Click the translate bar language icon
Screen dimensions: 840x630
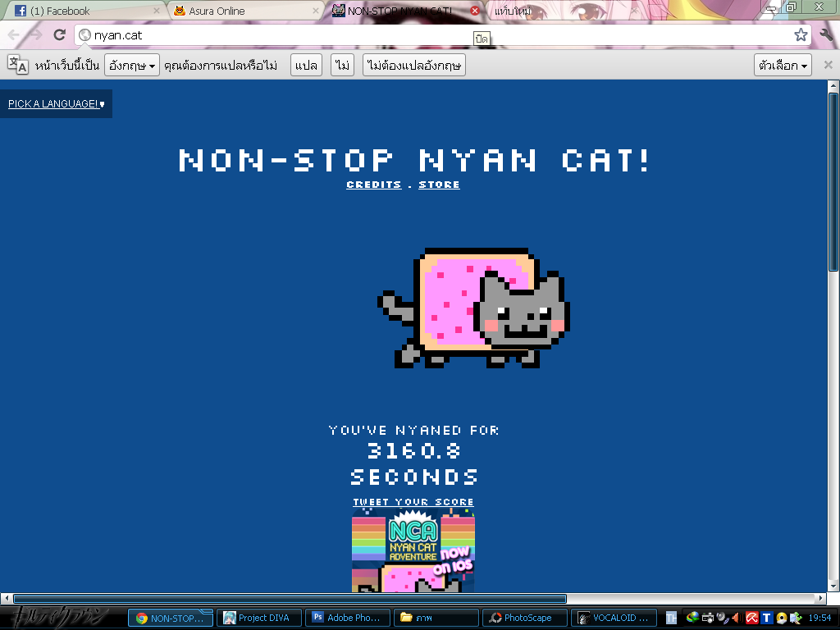(x=17, y=65)
